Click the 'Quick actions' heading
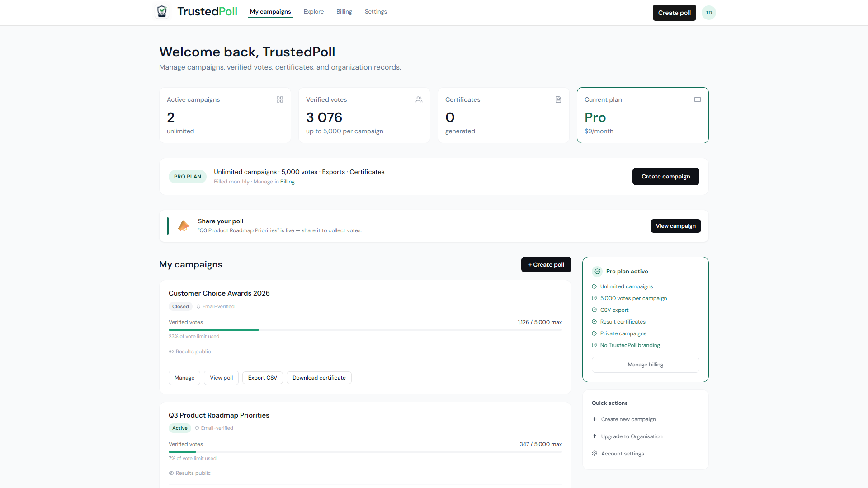The image size is (868, 488). 609,403
